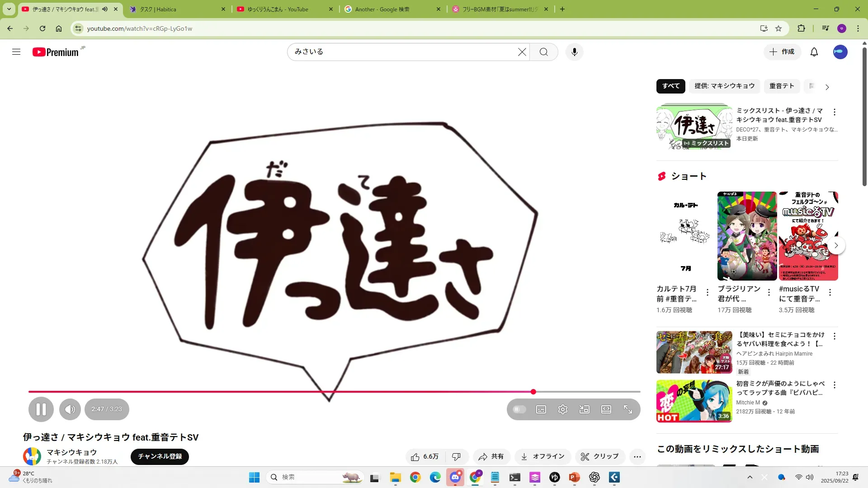The height and width of the screenshot is (488, 868).
Task: Open player settings gear
Action: (x=563, y=409)
